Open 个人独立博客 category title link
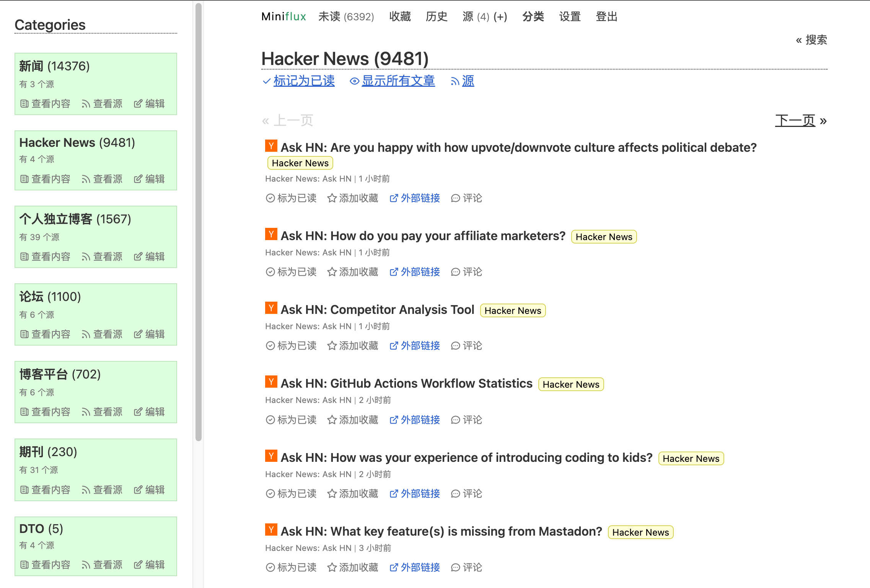This screenshot has height=588, width=870. click(x=56, y=219)
